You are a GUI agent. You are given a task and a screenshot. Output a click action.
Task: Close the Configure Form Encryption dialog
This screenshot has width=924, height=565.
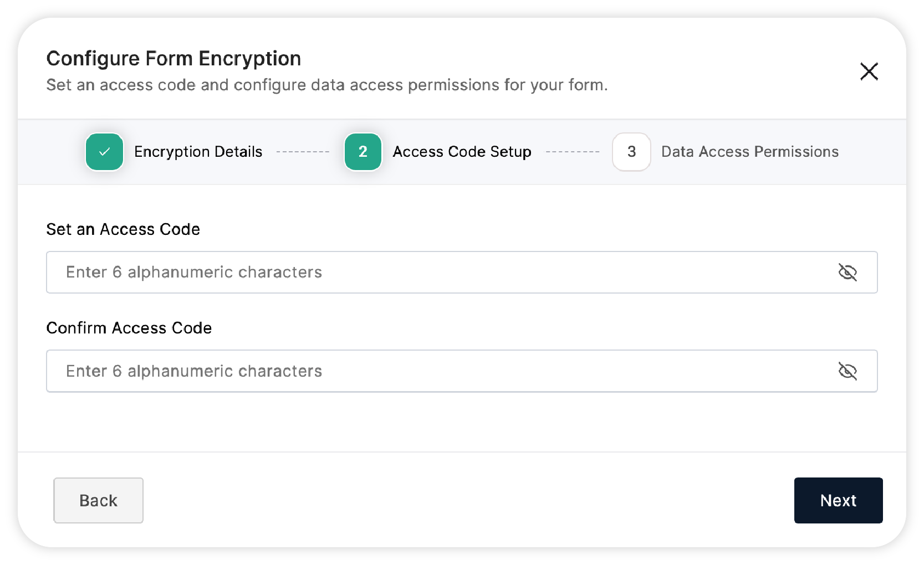tap(869, 71)
